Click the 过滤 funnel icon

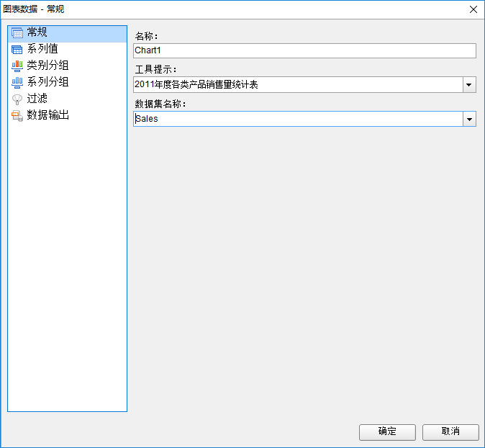point(17,99)
